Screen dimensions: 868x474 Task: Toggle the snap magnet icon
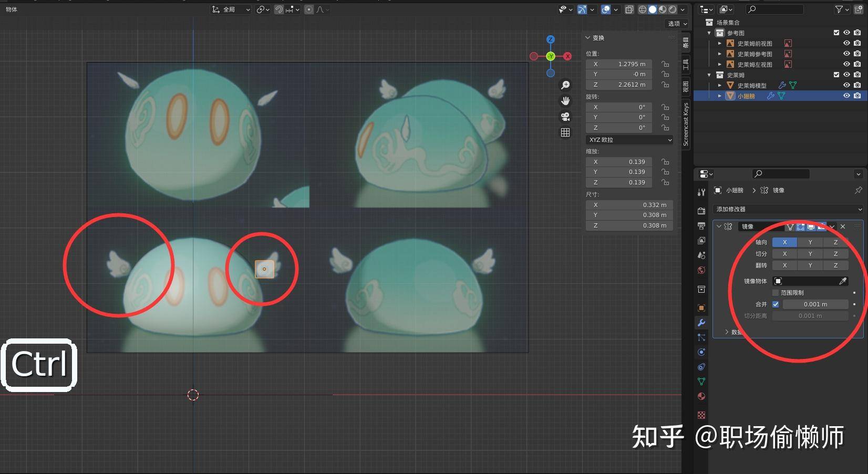pyautogui.click(x=278, y=9)
